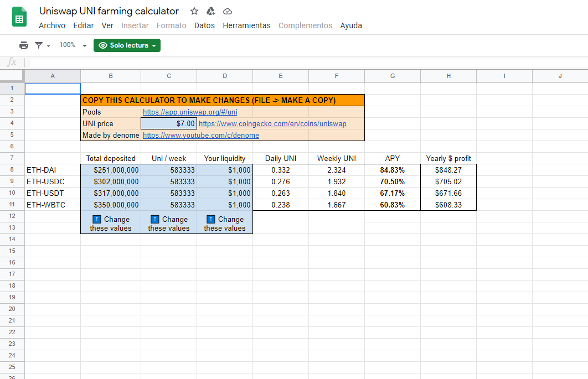Select row 11 header
This screenshot has height=379, width=588.
pos(12,204)
